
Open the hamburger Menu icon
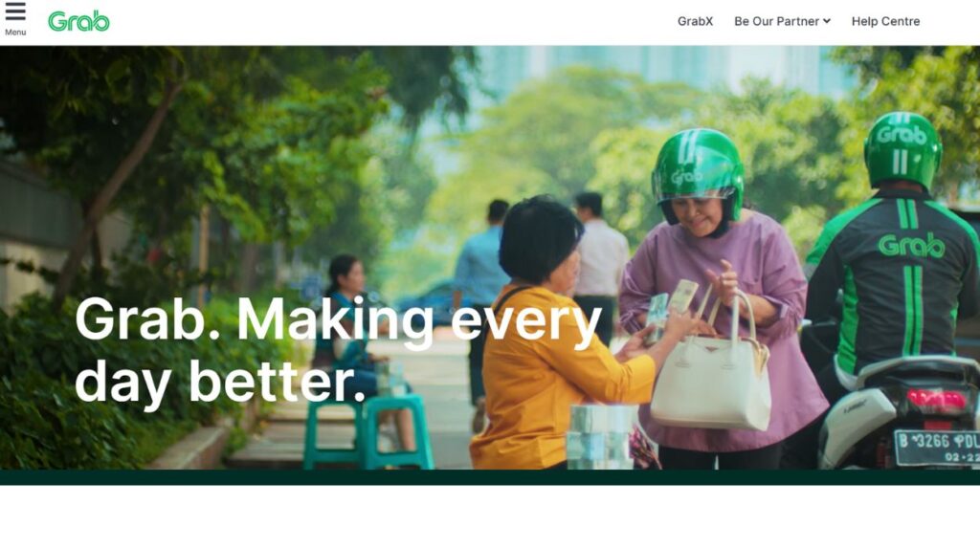(15, 11)
